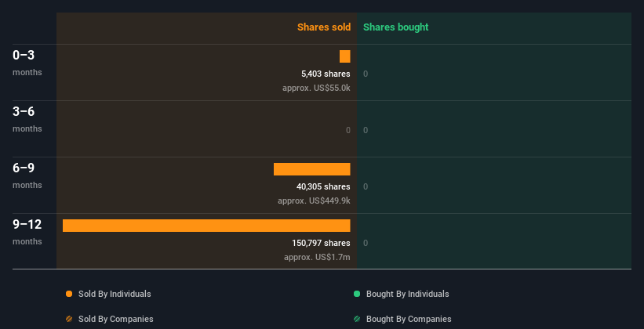Click 'approx. US$1.7m' text
The height and width of the screenshot is (329, 644).
pyautogui.click(x=317, y=257)
